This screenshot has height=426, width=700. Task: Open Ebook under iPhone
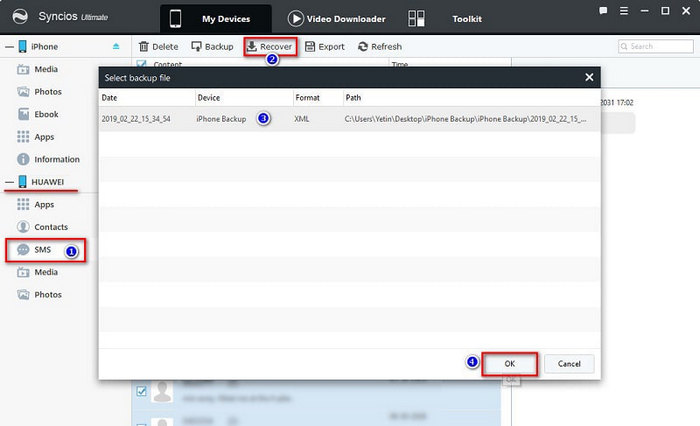pos(38,114)
